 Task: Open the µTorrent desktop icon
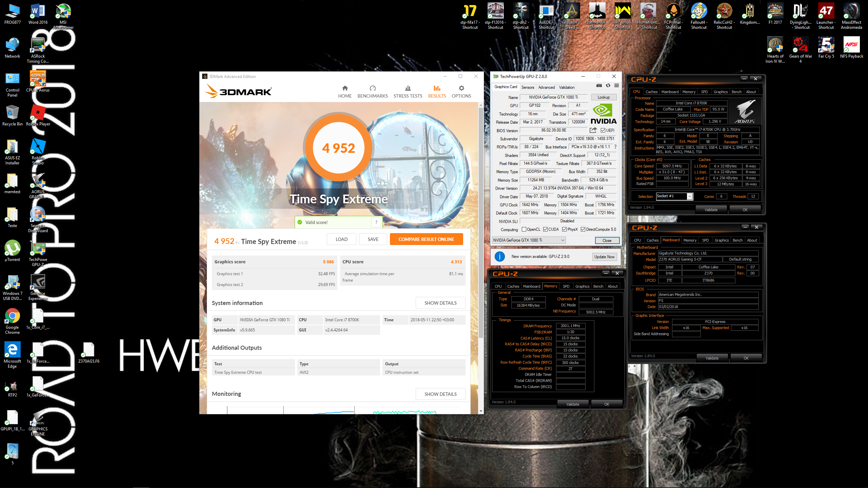coord(13,251)
